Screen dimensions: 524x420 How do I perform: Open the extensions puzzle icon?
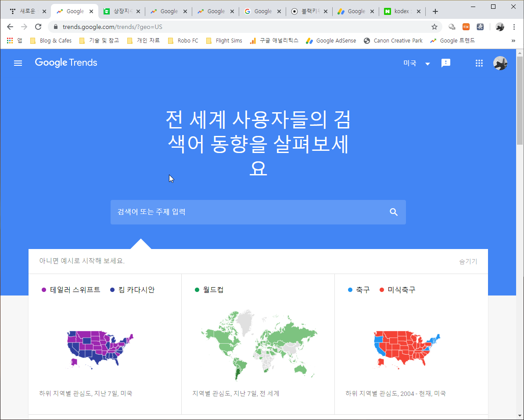click(x=480, y=27)
